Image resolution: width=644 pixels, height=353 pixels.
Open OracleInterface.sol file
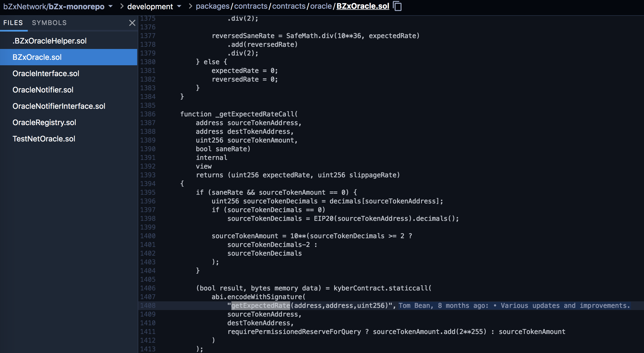[x=69, y=73]
